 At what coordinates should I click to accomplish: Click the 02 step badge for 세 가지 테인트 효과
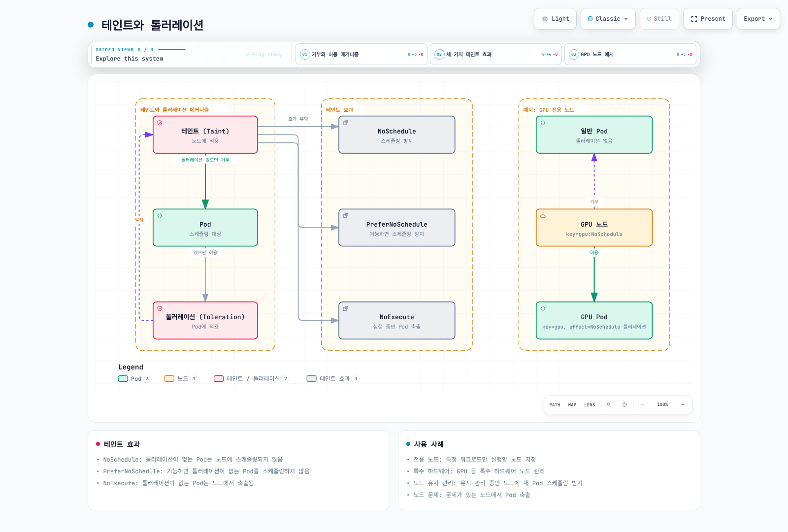coord(439,54)
